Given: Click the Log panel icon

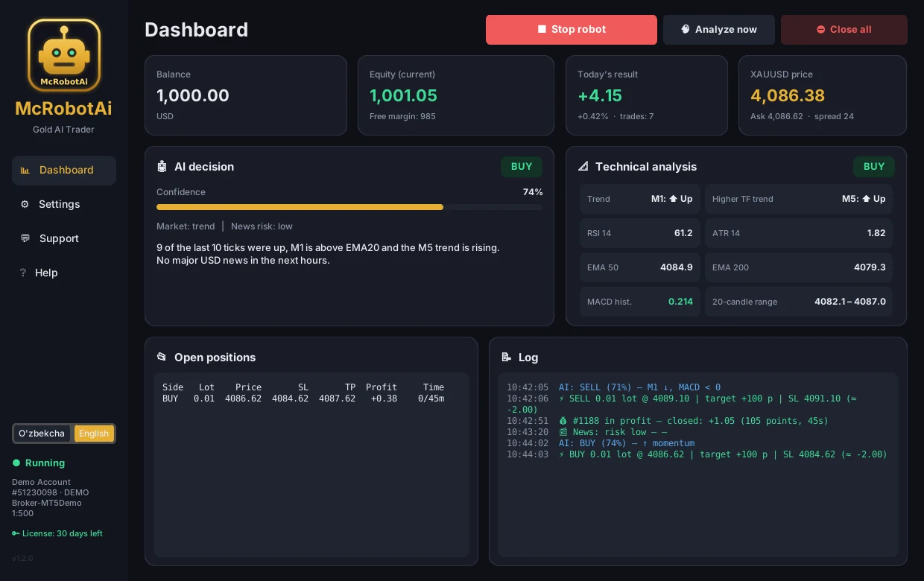Looking at the screenshot, I should [506, 358].
